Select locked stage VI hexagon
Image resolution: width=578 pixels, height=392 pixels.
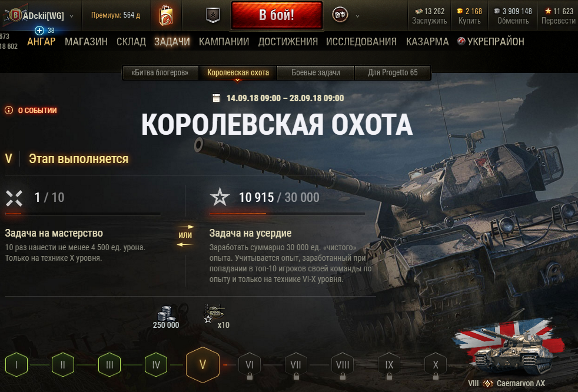click(250, 365)
